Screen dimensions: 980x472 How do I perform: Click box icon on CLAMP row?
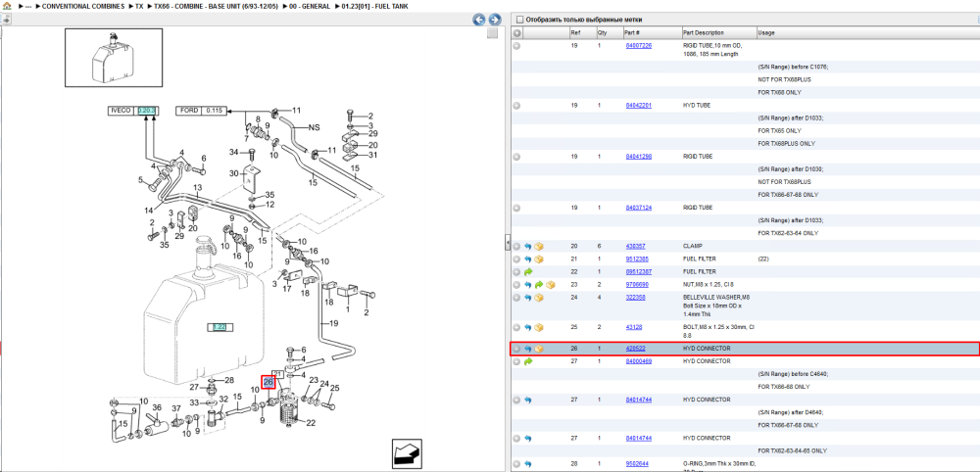[539, 246]
